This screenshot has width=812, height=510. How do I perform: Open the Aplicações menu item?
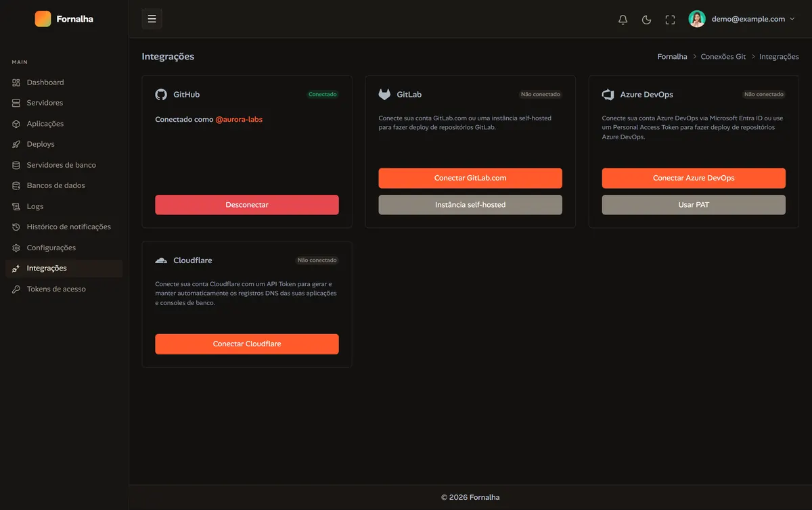[64, 124]
